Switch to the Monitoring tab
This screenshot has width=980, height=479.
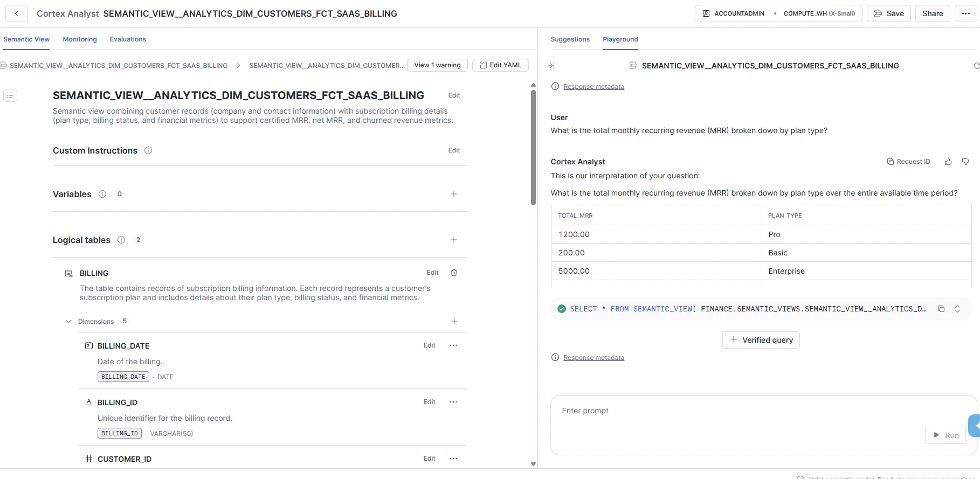(80, 39)
